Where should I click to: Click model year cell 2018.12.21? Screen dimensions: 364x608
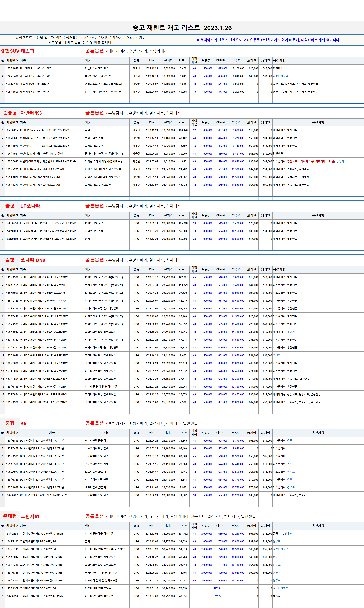(152, 239)
